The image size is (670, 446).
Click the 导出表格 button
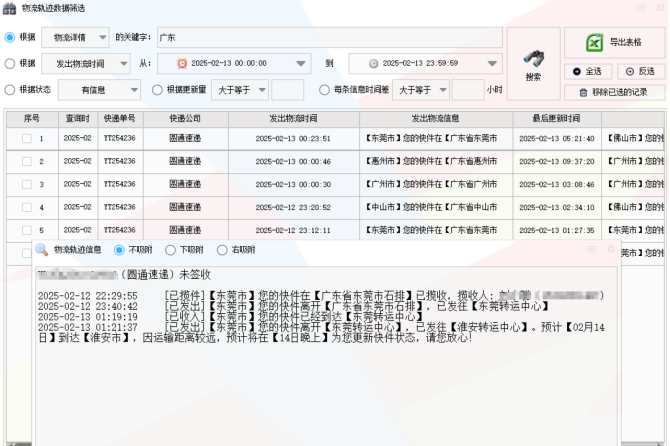615,43
